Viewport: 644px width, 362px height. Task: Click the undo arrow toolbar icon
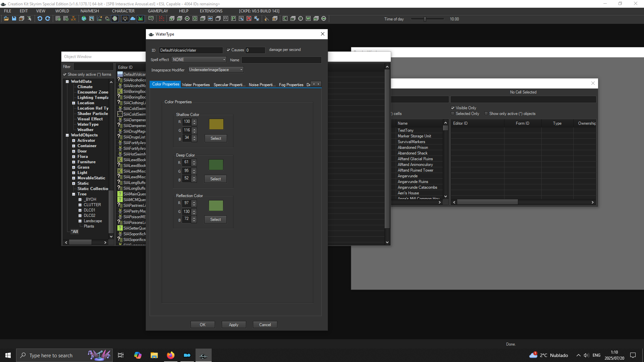[40, 19]
